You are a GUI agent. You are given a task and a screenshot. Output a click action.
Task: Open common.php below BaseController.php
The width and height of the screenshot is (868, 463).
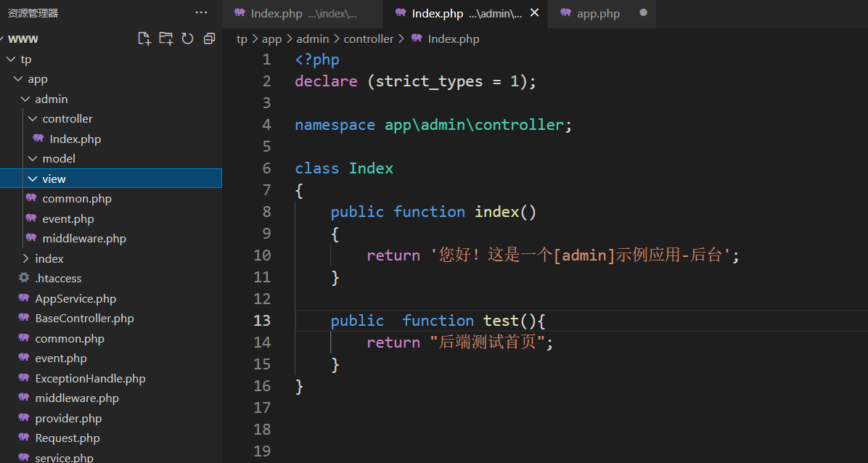tap(70, 338)
